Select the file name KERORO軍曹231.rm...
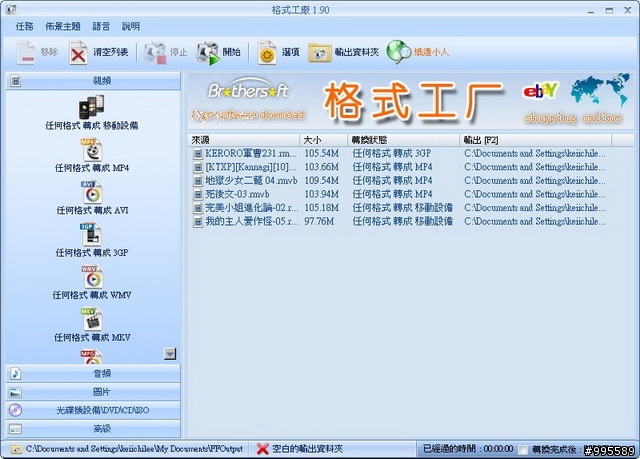 [x=251, y=153]
